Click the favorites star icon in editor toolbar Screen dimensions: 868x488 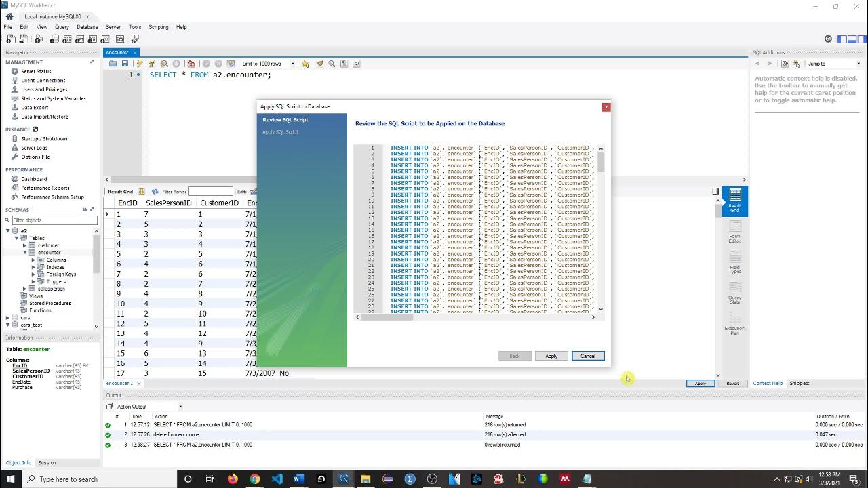tap(305, 64)
